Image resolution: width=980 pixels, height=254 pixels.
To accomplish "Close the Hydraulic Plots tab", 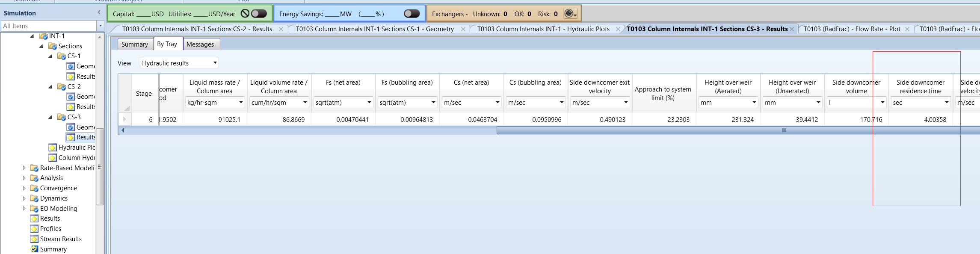I will 618,29.
